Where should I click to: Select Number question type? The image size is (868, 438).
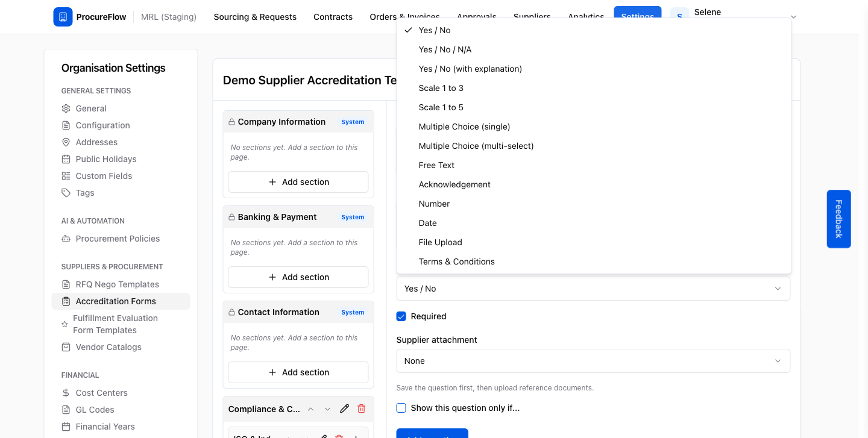(x=594, y=204)
